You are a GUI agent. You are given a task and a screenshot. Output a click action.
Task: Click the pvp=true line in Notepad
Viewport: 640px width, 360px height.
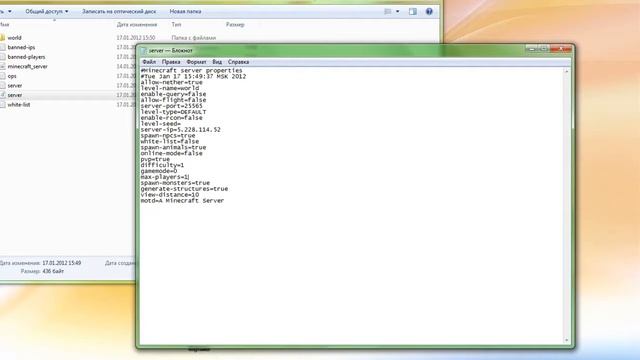click(155, 159)
